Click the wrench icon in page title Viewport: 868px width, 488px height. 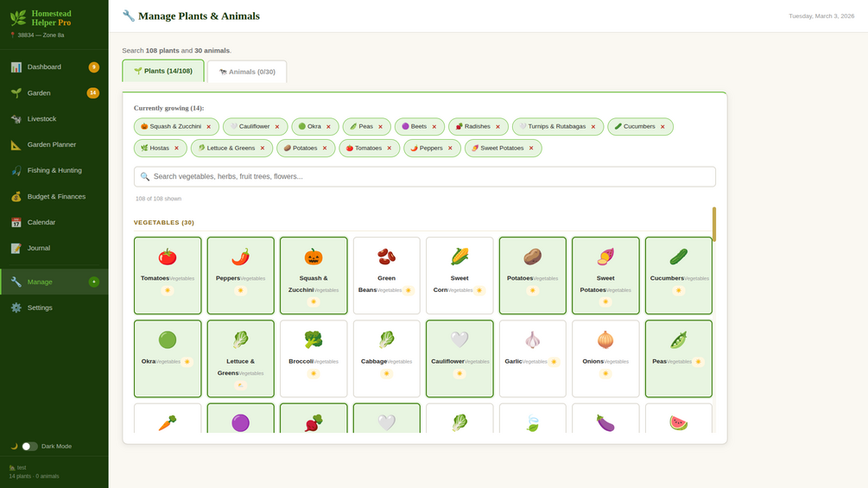click(x=129, y=16)
